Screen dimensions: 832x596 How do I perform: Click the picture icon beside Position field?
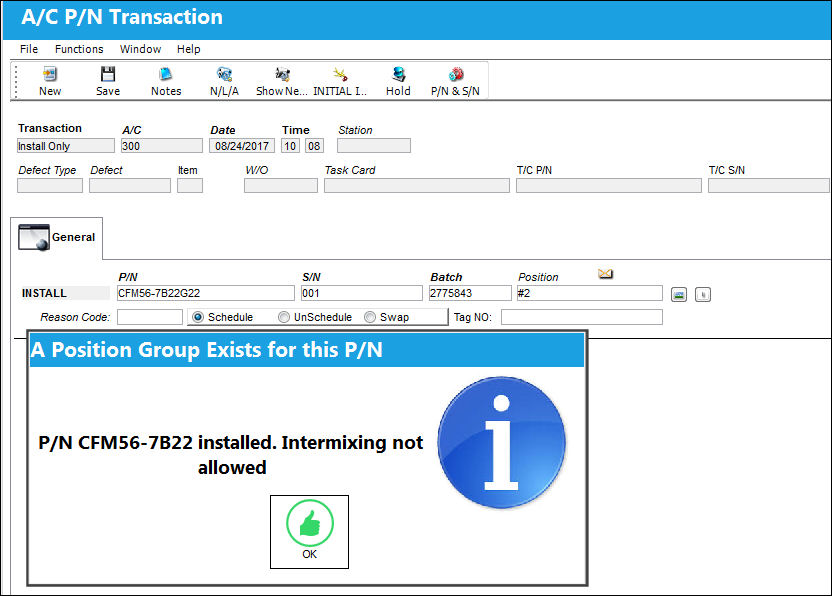679,295
